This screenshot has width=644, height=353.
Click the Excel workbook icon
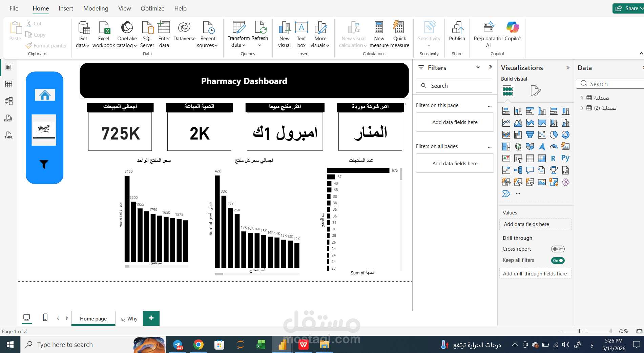pyautogui.click(x=104, y=27)
